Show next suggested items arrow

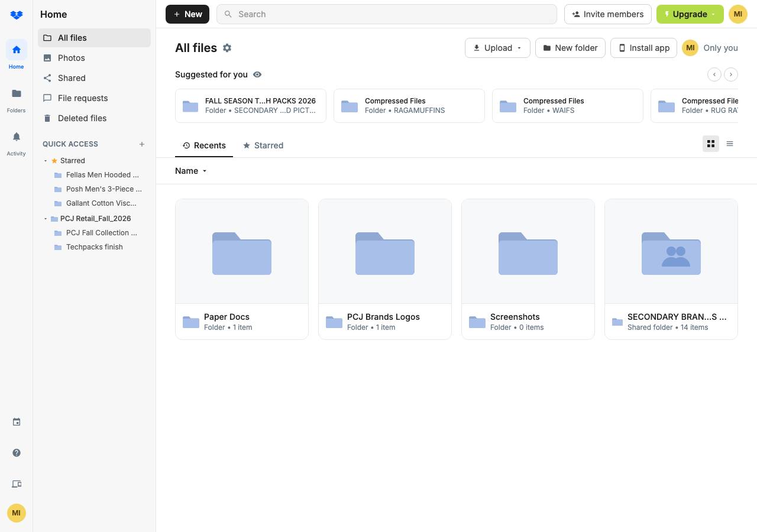pyautogui.click(x=731, y=74)
